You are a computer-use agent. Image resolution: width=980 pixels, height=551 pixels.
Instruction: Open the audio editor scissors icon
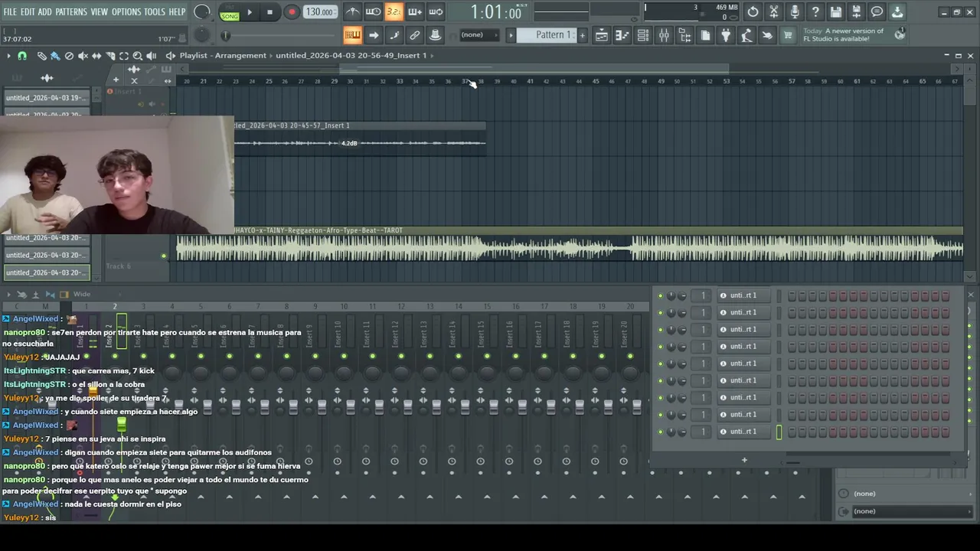pos(774,11)
